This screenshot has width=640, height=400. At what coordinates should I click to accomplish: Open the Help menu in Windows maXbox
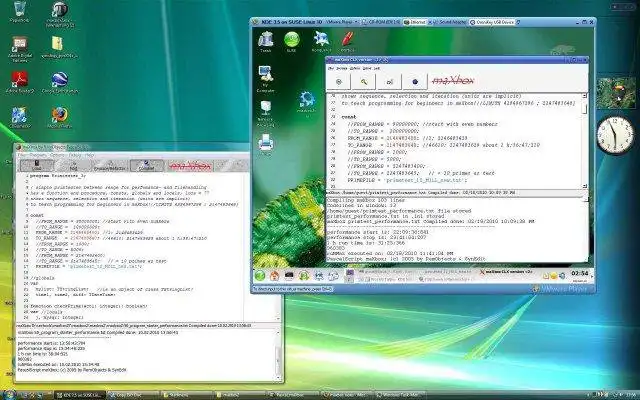pyautogui.click(x=89, y=156)
